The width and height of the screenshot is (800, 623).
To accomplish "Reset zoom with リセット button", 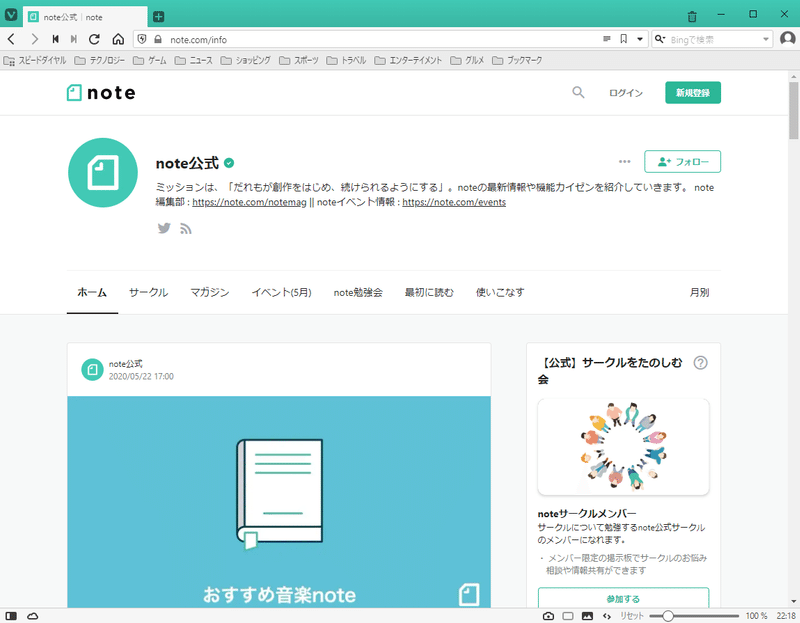I will [632, 616].
